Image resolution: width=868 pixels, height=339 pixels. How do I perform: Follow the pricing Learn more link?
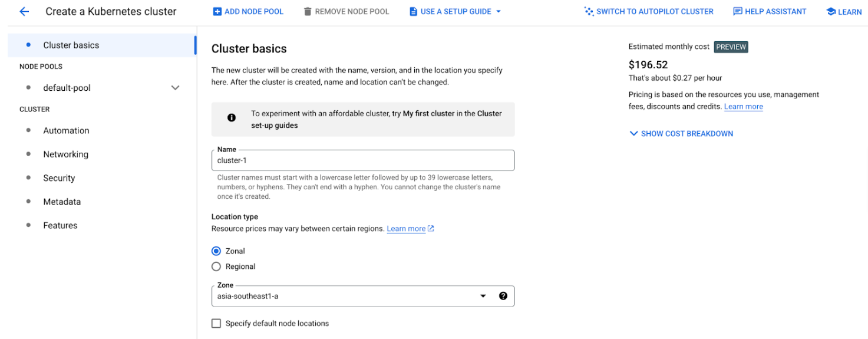[744, 106]
